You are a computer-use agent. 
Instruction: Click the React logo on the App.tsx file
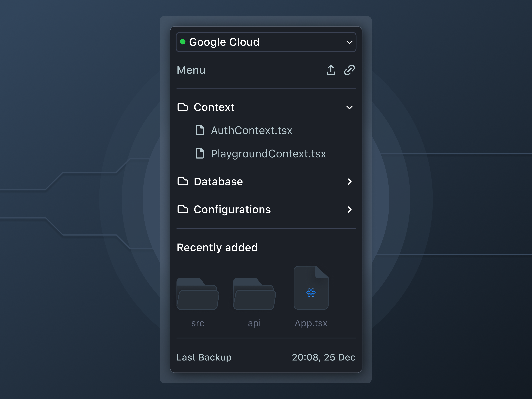pyautogui.click(x=311, y=292)
